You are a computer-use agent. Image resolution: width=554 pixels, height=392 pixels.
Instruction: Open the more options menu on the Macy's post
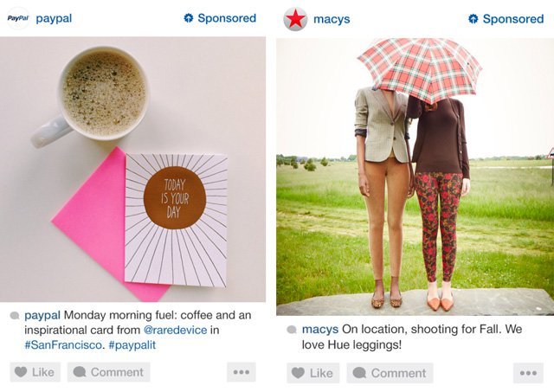pyautogui.click(x=529, y=373)
